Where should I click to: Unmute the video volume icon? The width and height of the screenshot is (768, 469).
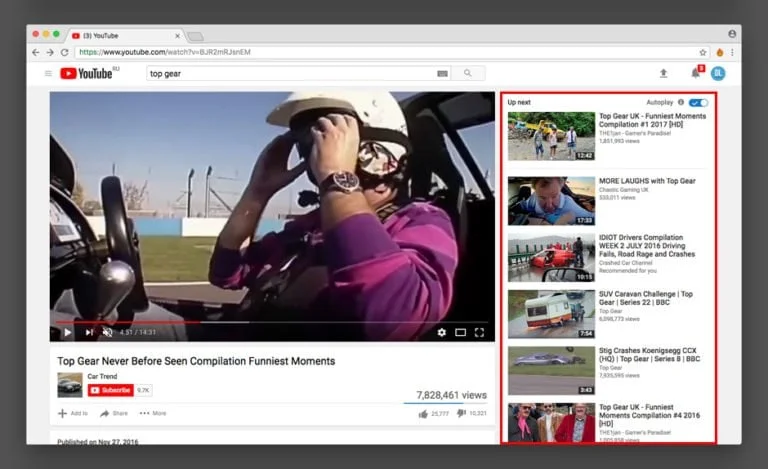(x=107, y=332)
